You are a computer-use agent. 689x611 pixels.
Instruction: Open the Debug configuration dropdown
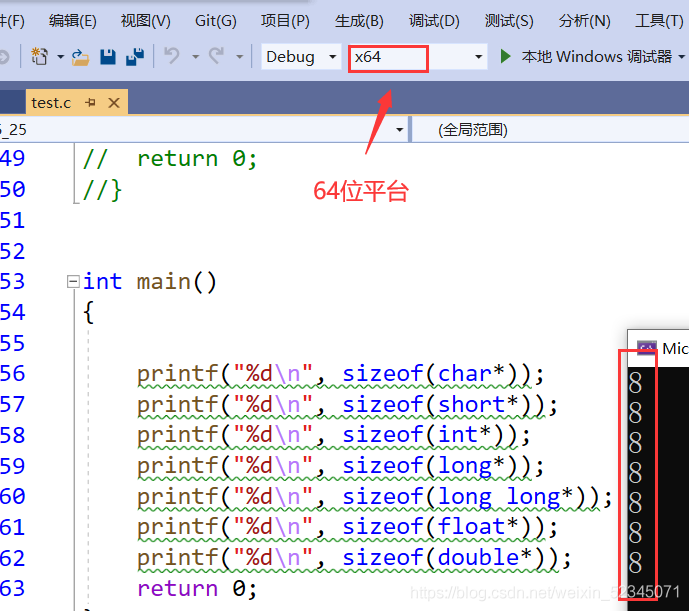(301, 57)
